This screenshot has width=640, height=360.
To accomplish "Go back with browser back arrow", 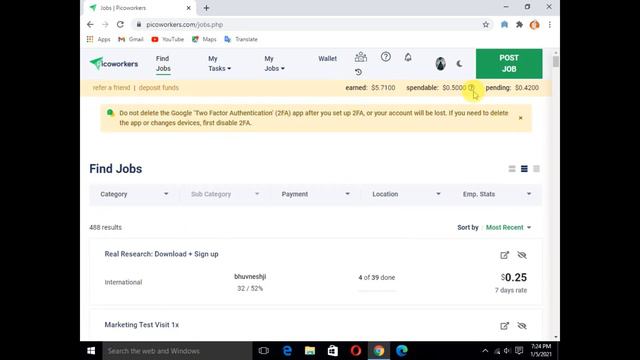I will pyautogui.click(x=90, y=24).
